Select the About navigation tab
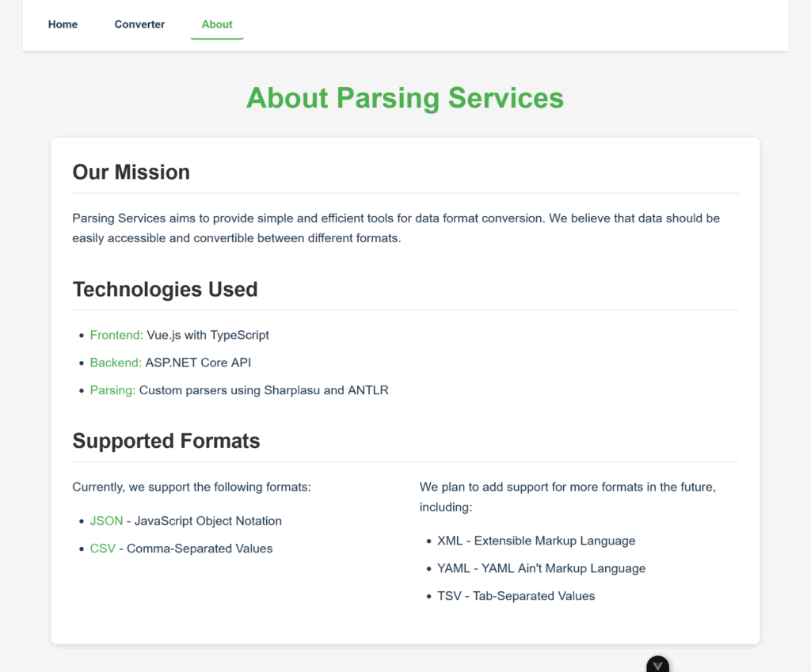This screenshot has width=811, height=672. (217, 25)
